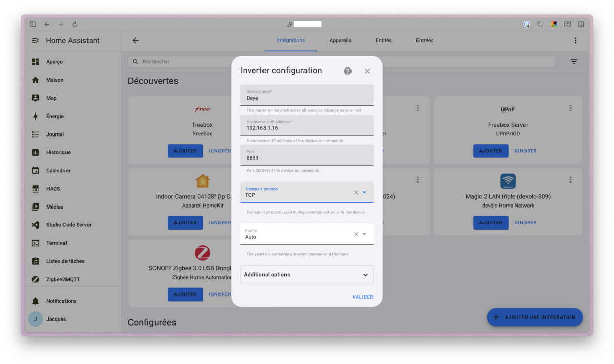Open the Magic 2 LAN triple card menu
The height and width of the screenshot is (364, 614).
tap(571, 180)
